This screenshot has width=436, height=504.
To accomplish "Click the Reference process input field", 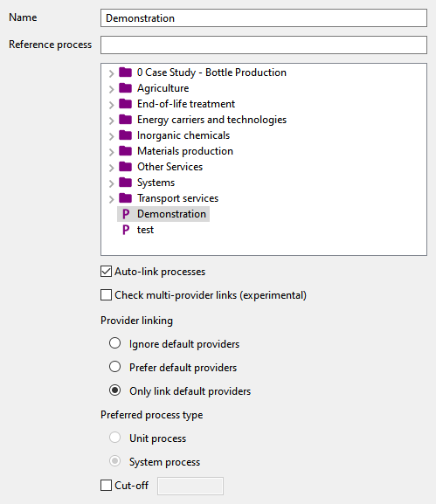I will tap(264, 45).
